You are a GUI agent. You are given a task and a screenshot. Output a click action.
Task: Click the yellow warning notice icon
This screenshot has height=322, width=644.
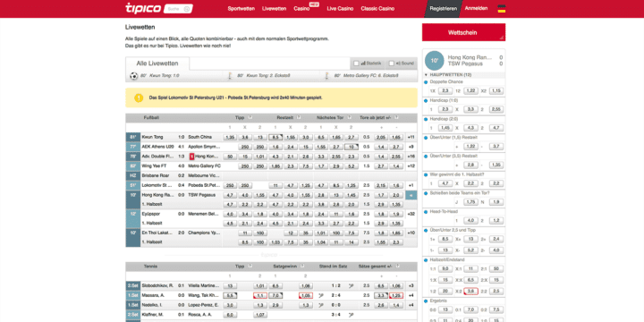click(139, 98)
